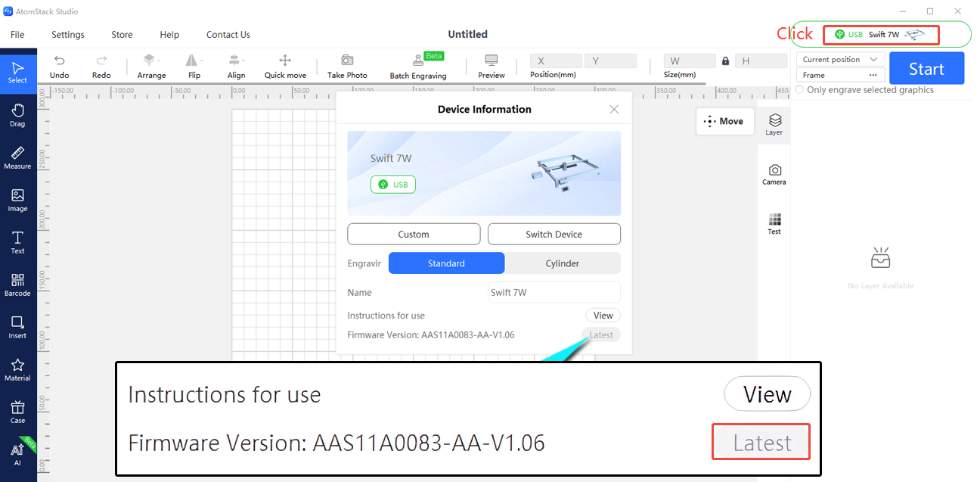Image resolution: width=980 pixels, height=482 pixels.
Task: Click the blue Start button
Action: [926, 69]
